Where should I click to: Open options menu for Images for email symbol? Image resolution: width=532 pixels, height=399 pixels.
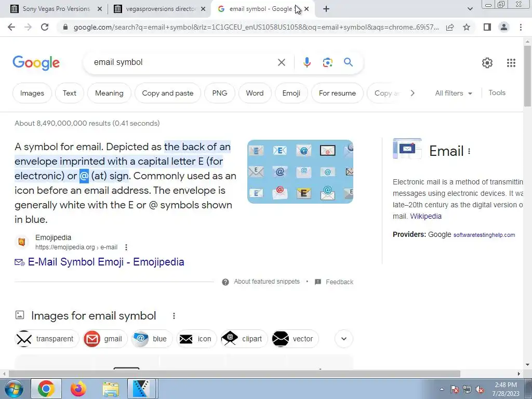(x=174, y=316)
